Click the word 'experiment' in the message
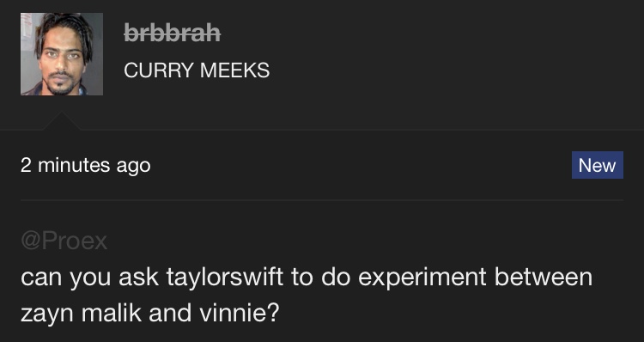644x342 pixels. coord(422,278)
